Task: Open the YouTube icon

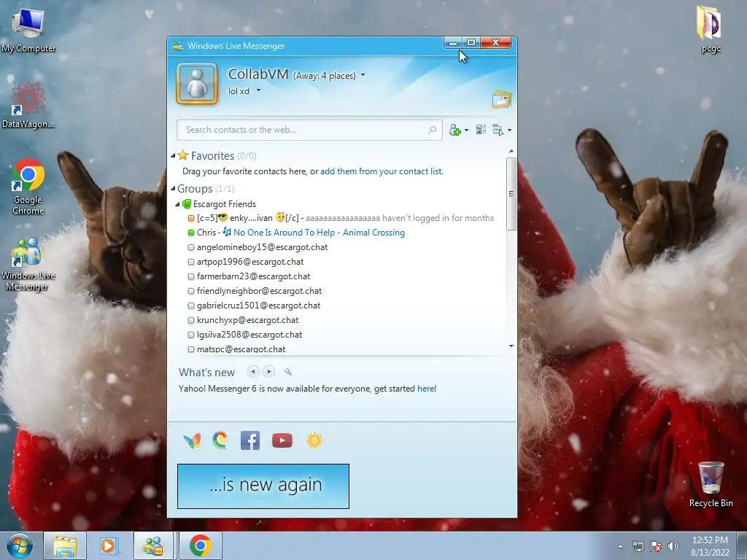Action: click(x=282, y=440)
